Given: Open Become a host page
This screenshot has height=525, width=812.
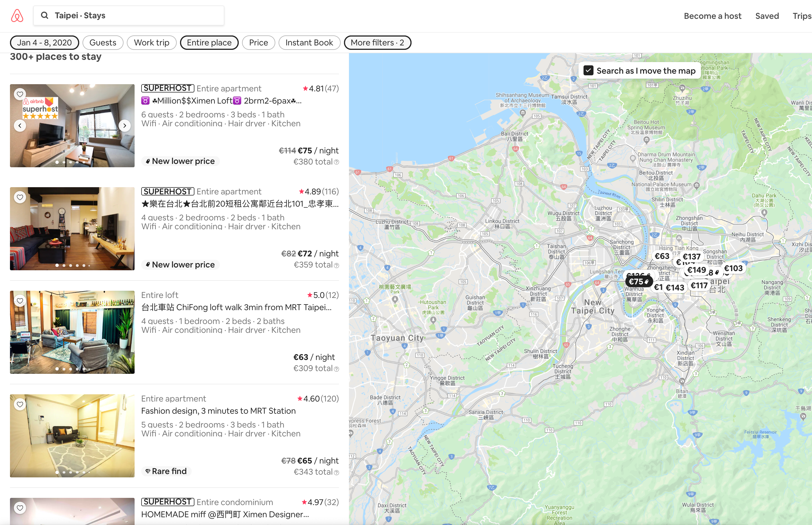Looking at the screenshot, I should pyautogui.click(x=713, y=16).
